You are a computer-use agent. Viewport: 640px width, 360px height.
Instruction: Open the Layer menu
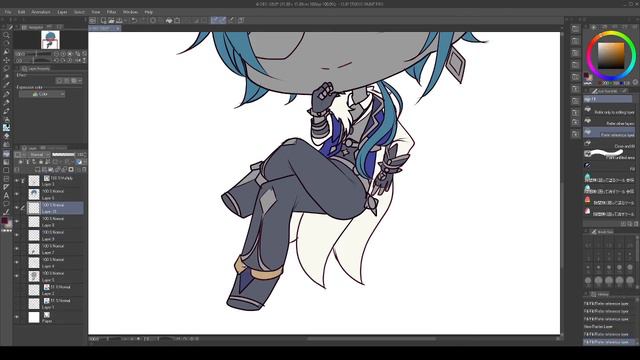pos(62,12)
